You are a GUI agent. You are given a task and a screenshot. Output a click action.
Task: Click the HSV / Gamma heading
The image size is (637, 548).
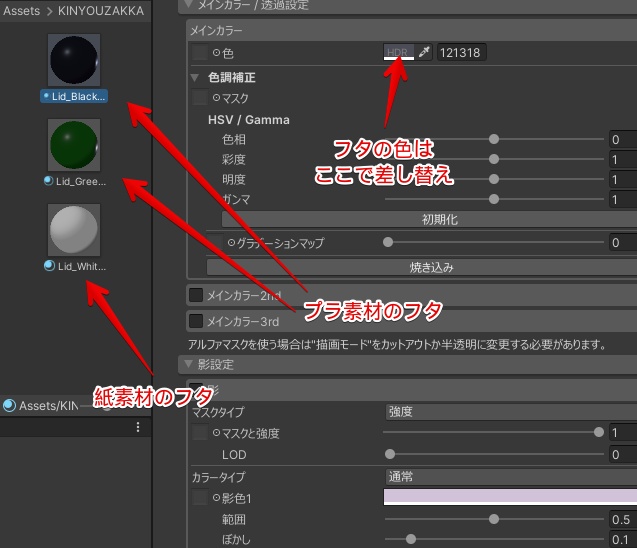[x=249, y=120]
